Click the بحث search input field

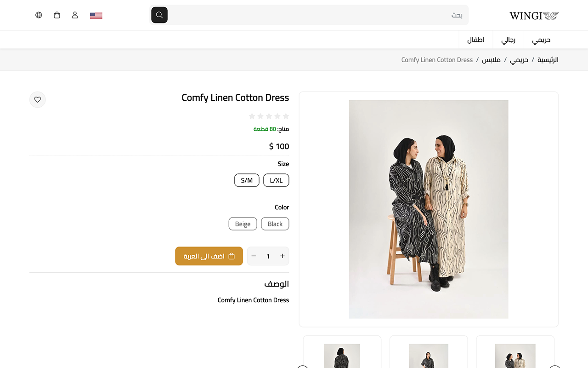(x=318, y=15)
